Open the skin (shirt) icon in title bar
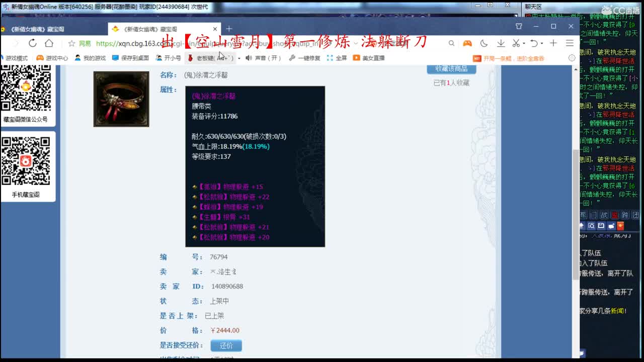This screenshot has height=362, width=644. [519, 26]
